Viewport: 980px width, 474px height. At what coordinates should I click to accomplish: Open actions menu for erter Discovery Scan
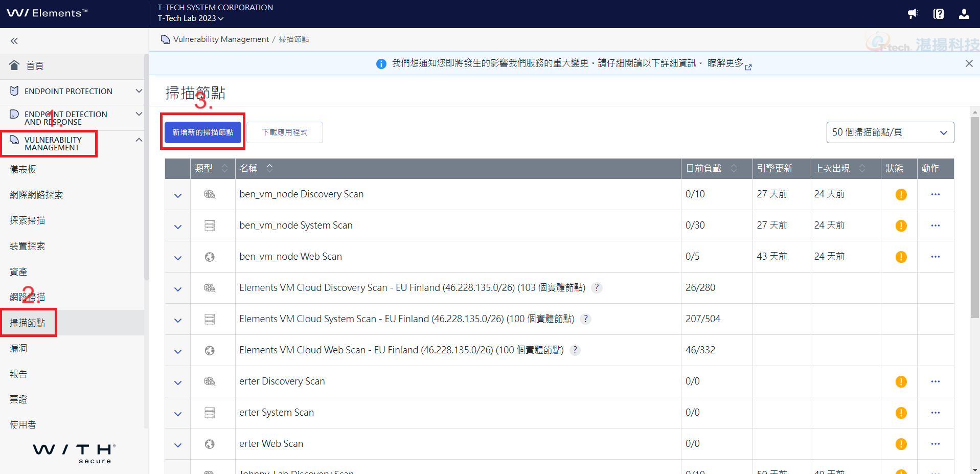936,381
